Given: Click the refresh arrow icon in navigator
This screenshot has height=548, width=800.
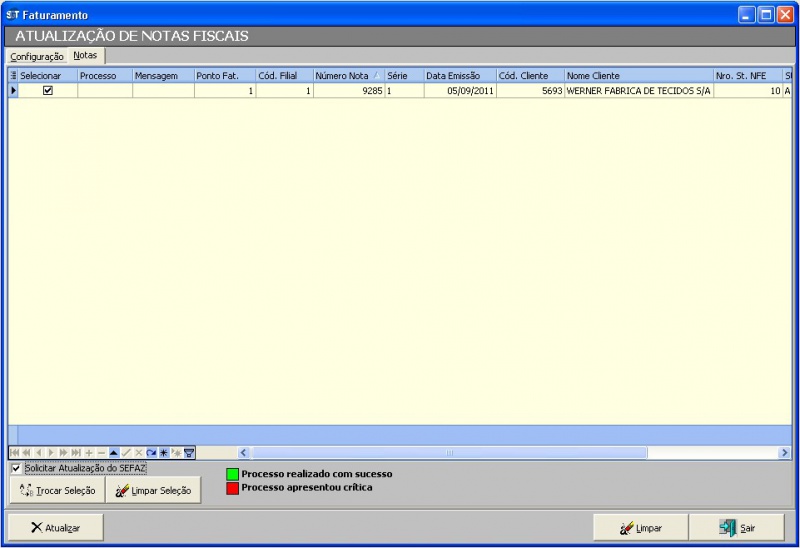Looking at the screenshot, I should pyautogui.click(x=151, y=453).
